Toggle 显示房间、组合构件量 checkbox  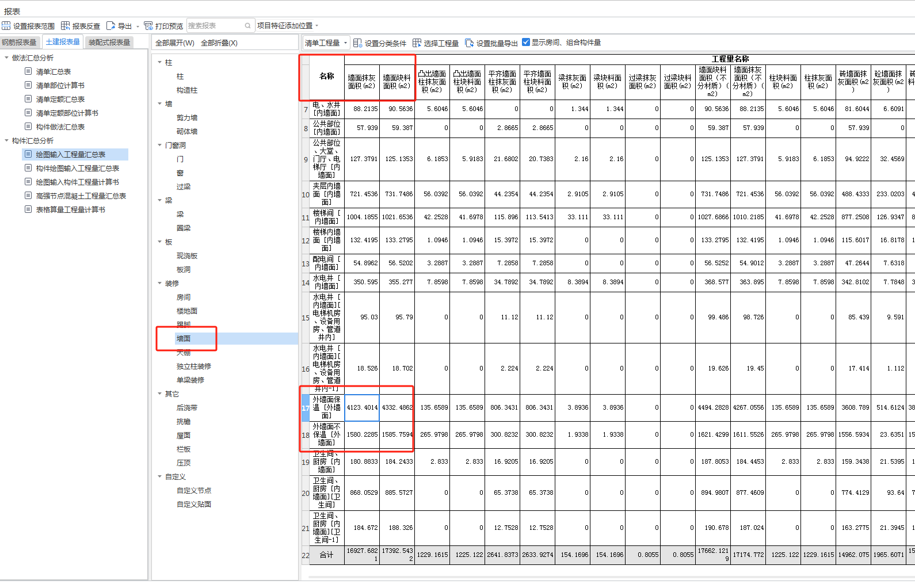click(526, 42)
